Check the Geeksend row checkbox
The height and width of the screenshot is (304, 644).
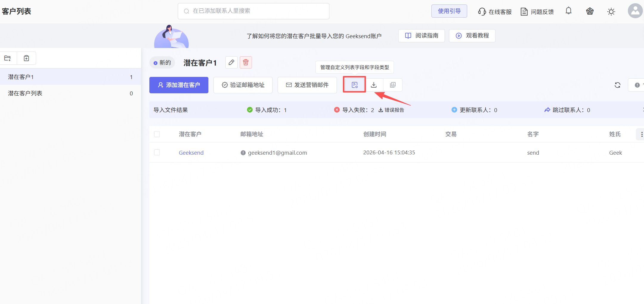pyautogui.click(x=157, y=153)
